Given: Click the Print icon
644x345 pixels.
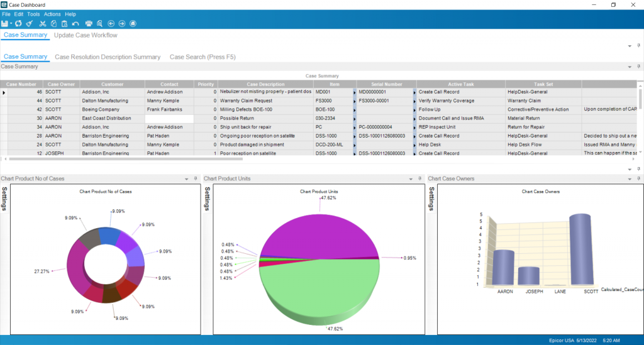Looking at the screenshot, I should click(x=89, y=24).
